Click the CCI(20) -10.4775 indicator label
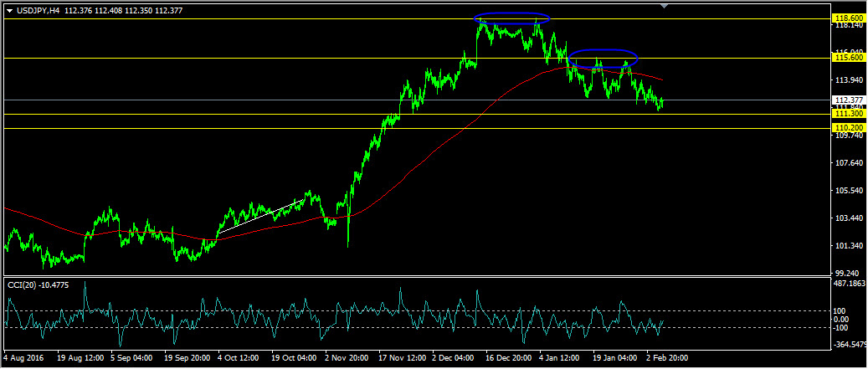 (x=37, y=284)
